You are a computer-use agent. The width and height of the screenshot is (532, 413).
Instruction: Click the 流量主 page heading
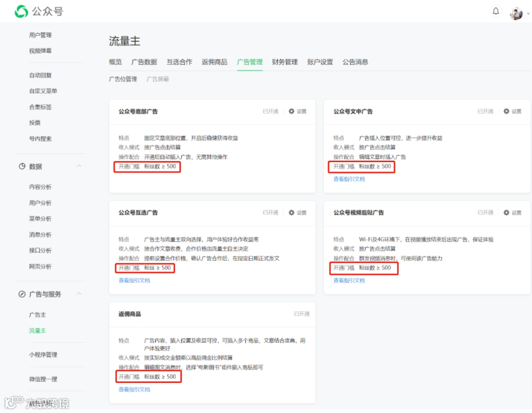click(125, 41)
